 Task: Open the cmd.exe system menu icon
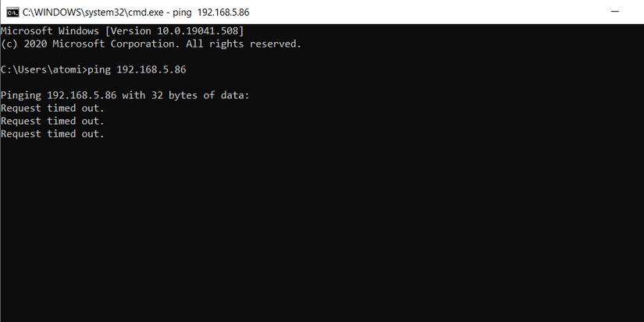(x=12, y=12)
